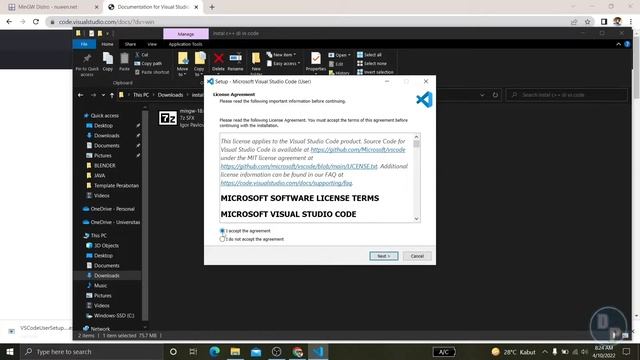Image resolution: width=640 pixels, height=360 pixels.
Task: Click the Windows Start button
Action: 9,351
